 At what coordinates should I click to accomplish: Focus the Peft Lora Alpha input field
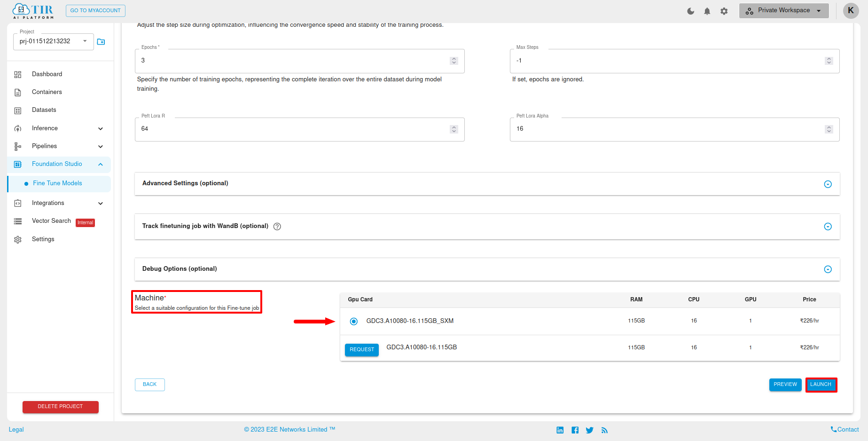click(x=675, y=129)
